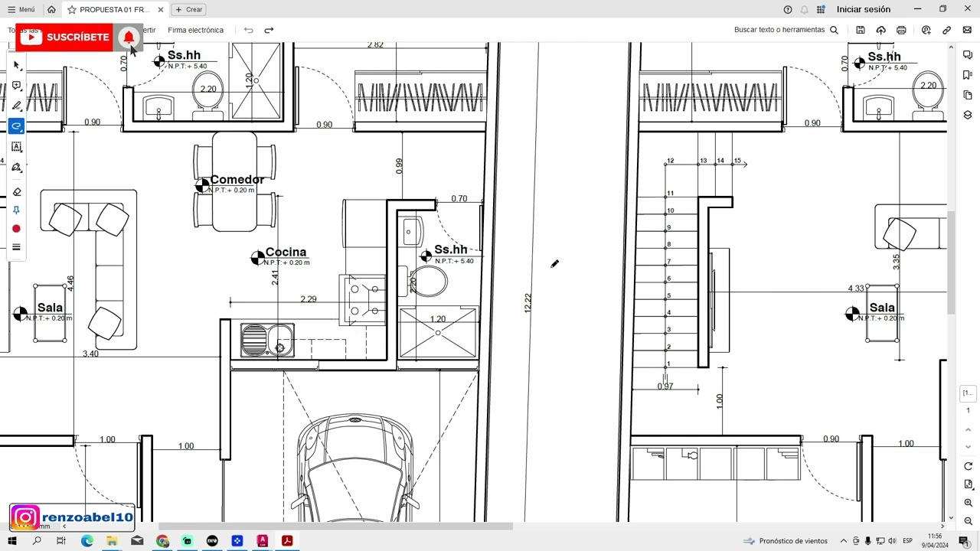Viewport: 980px width, 551px height.
Task: Open the notifications bell in title bar
Action: point(804,9)
